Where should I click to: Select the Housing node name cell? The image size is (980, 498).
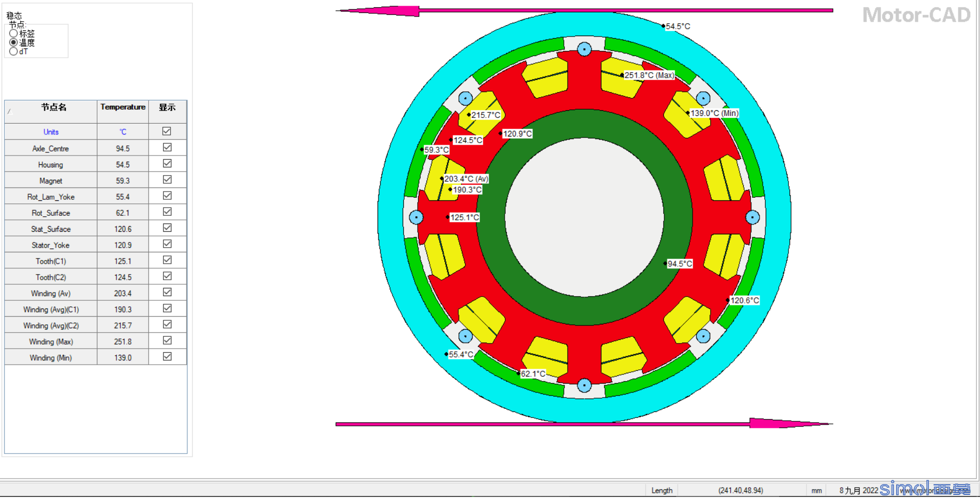pos(51,165)
